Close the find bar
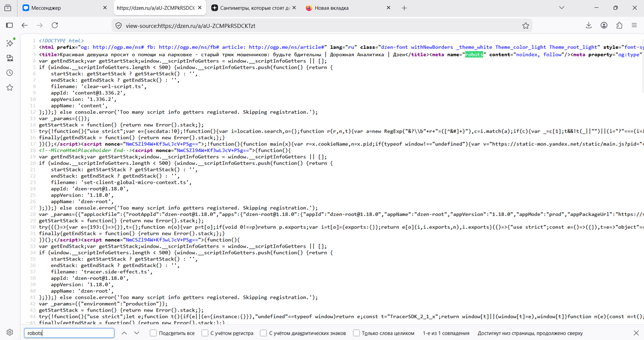Viewport: 644px width, 340px height. 635,333
